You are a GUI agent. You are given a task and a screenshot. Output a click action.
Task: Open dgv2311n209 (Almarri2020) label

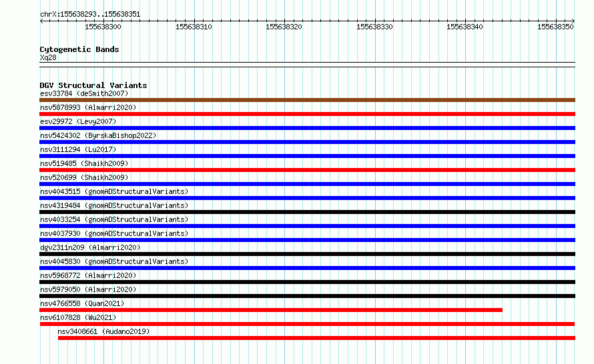[90, 247]
